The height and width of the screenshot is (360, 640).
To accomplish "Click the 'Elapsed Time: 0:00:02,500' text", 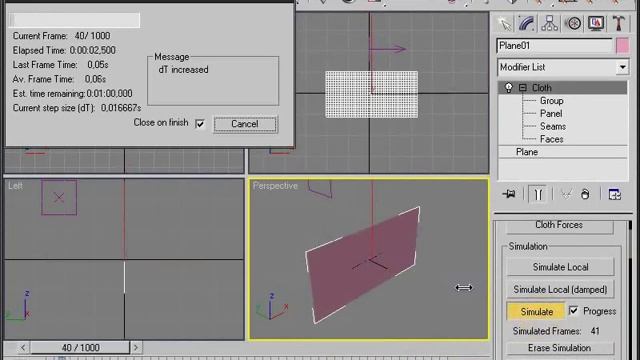I will coord(64,51).
